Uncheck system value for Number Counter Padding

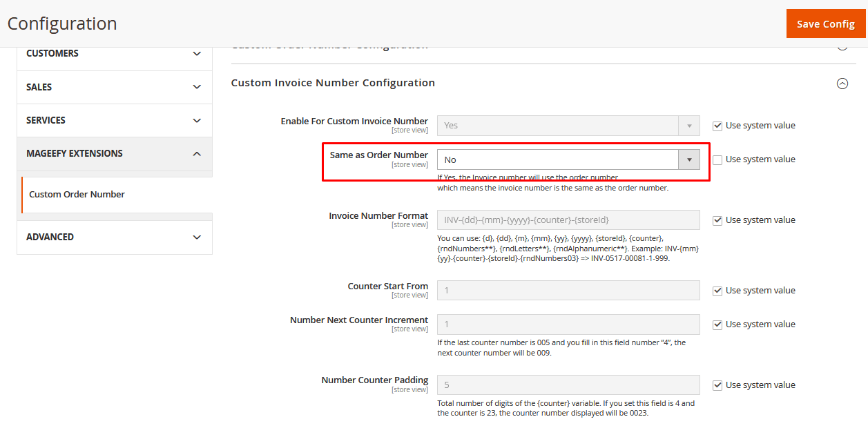click(717, 385)
